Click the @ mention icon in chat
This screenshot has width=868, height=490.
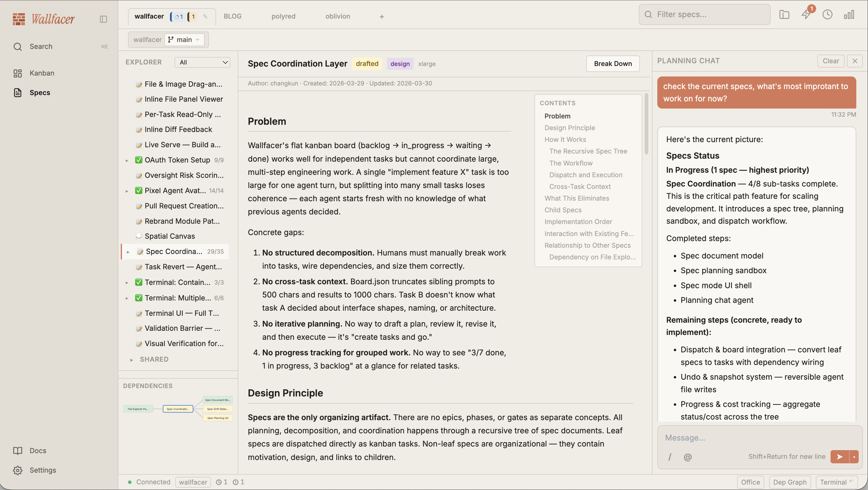(687, 457)
